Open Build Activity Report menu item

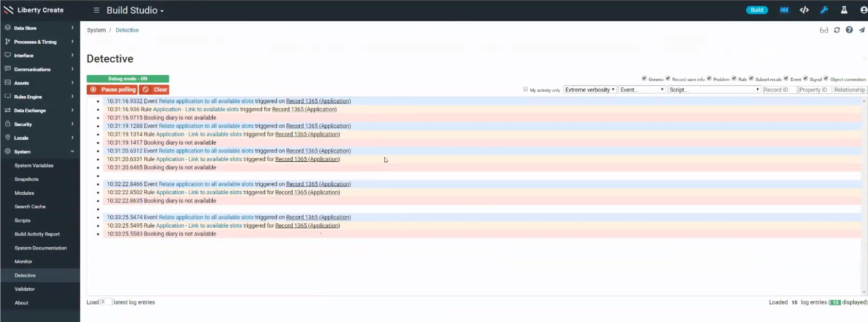(37, 234)
